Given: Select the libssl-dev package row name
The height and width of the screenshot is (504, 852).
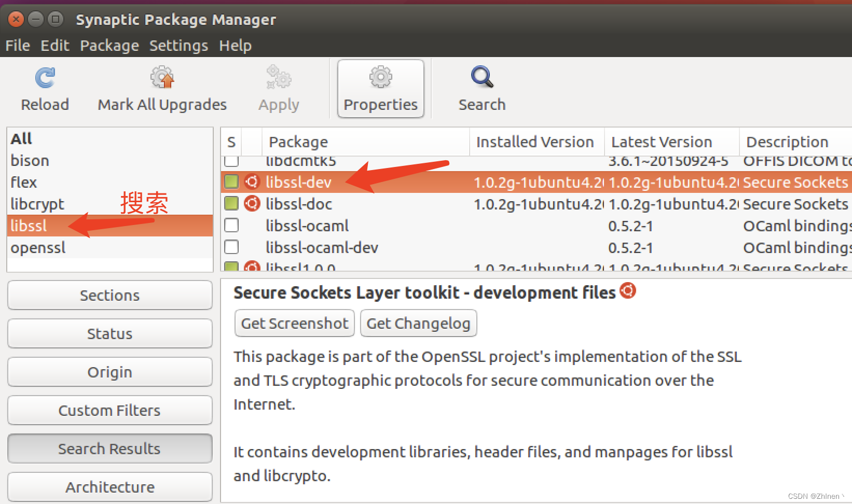Looking at the screenshot, I should 298,182.
